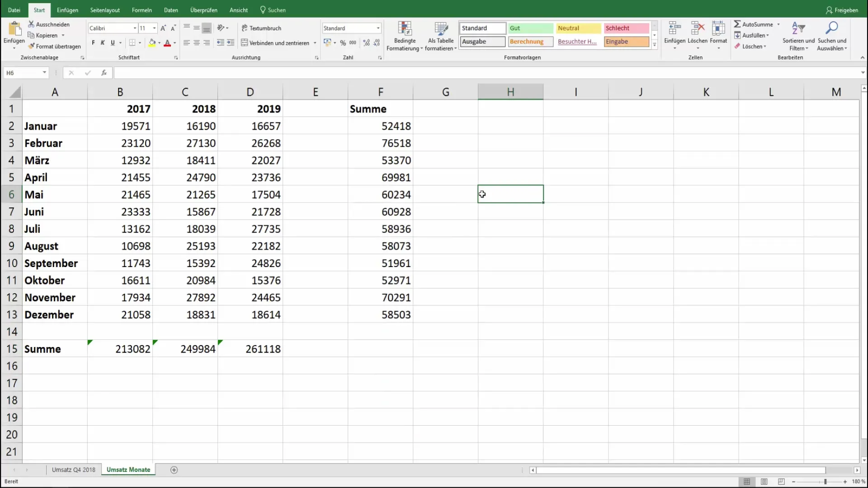Click the Freigeben share button
Image resolution: width=868 pixels, height=488 pixels.
[x=842, y=10]
